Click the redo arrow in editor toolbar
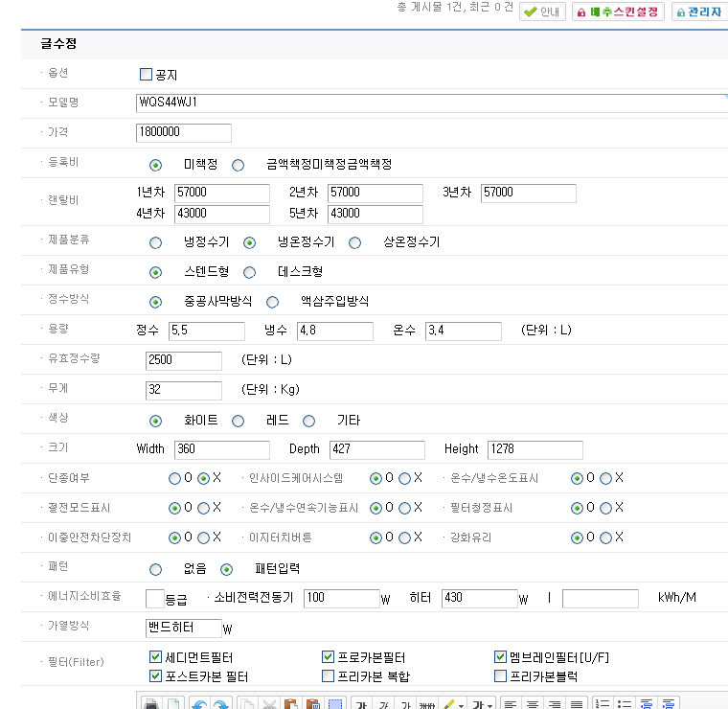The image size is (728, 709). coord(220,704)
